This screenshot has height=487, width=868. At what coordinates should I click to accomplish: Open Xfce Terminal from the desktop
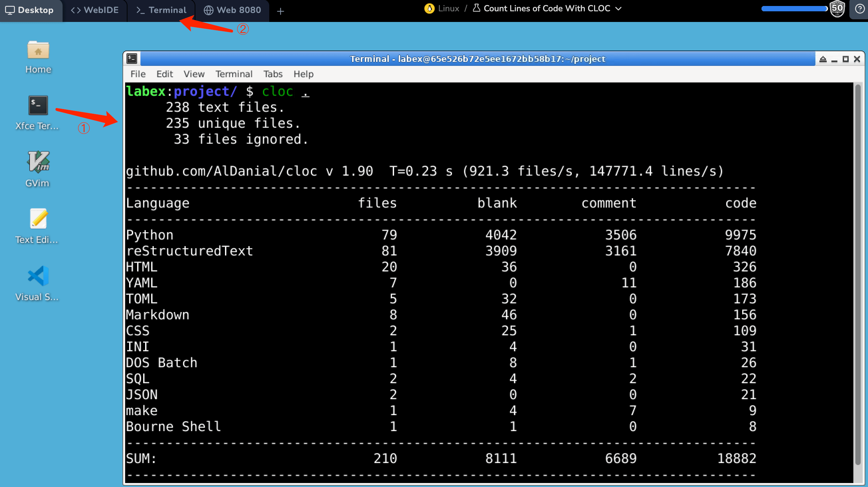coord(37,105)
